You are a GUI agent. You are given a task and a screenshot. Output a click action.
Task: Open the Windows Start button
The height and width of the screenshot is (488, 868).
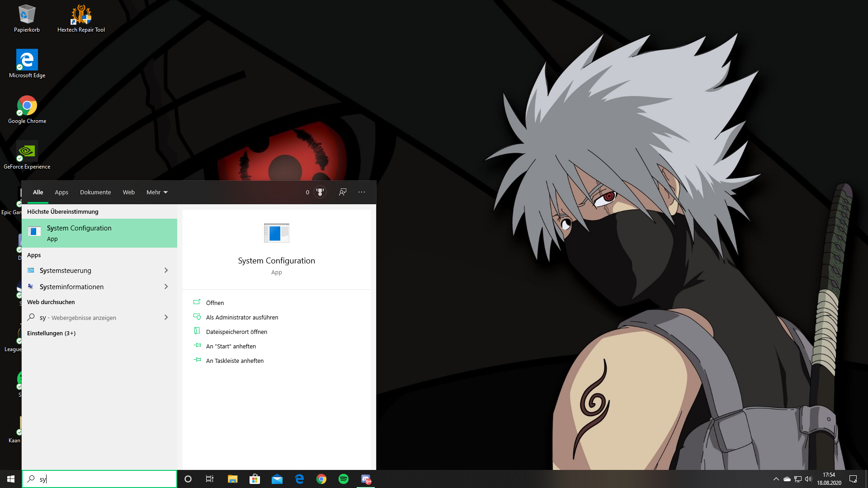click(11, 479)
